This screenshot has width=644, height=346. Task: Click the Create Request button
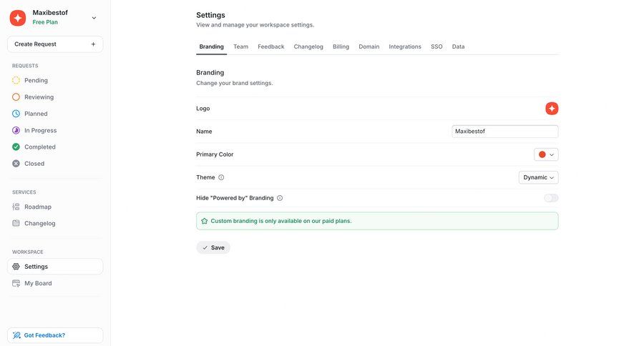55,44
